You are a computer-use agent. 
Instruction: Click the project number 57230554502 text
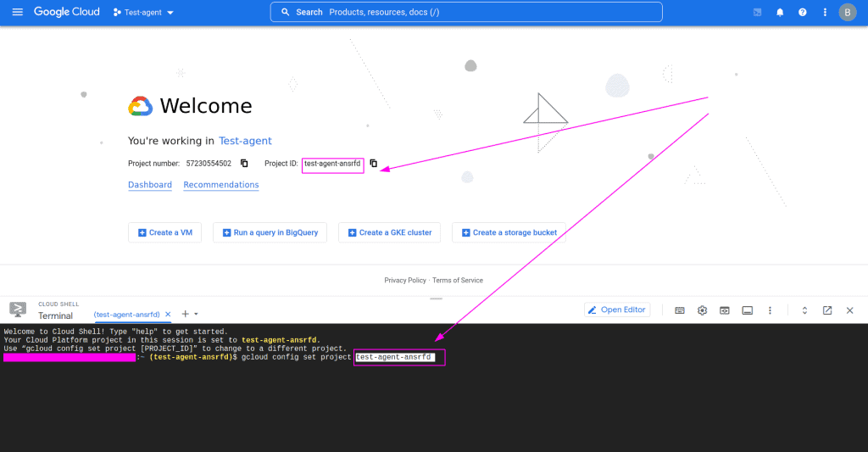(x=209, y=164)
